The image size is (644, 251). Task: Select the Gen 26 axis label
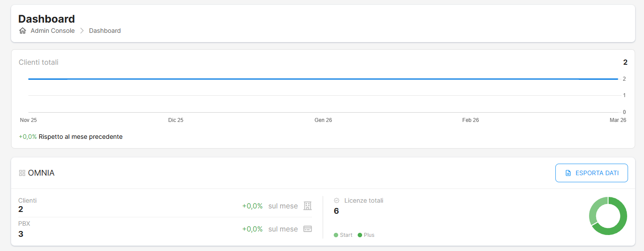323,120
